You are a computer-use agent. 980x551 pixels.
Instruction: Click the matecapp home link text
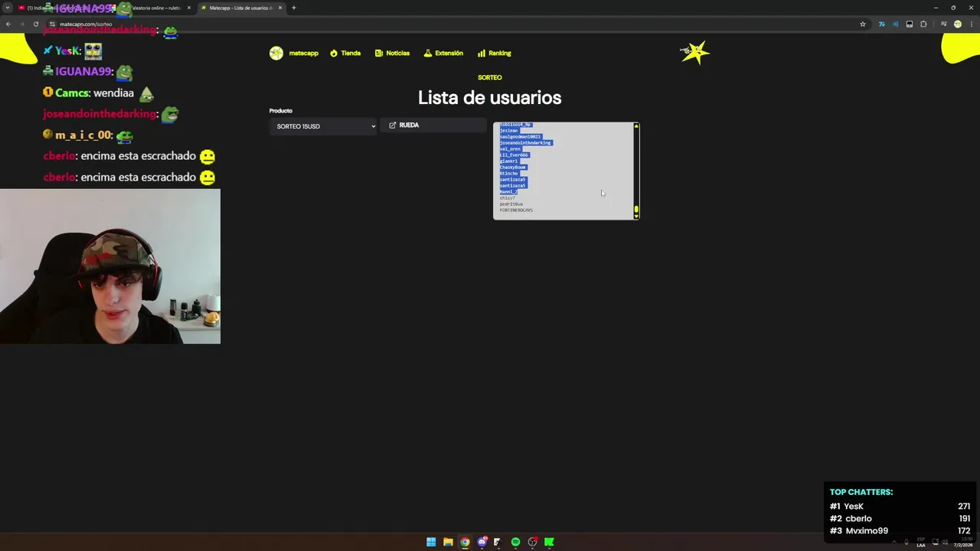pyautogui.click(x=304, y=53)
